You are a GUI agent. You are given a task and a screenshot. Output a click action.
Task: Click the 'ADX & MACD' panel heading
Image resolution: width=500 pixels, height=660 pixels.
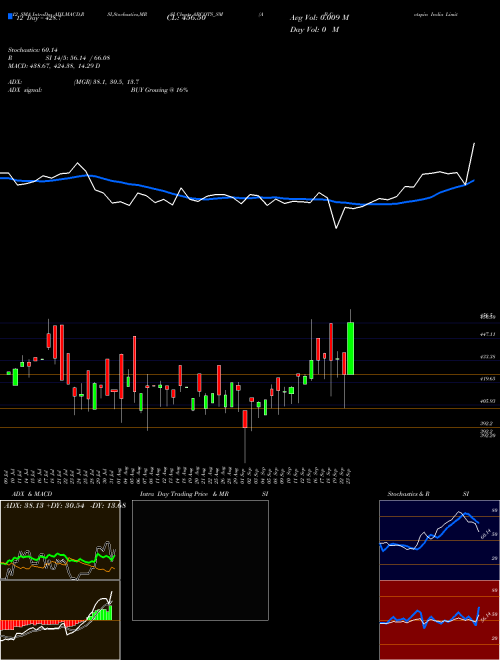tap(32, 494)
